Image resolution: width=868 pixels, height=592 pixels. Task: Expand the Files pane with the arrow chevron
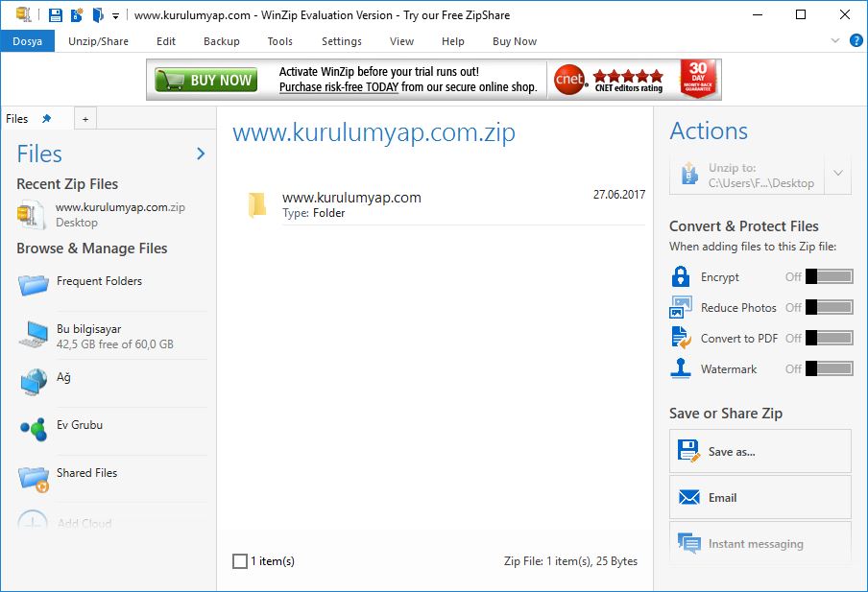(x=201, y=154)
